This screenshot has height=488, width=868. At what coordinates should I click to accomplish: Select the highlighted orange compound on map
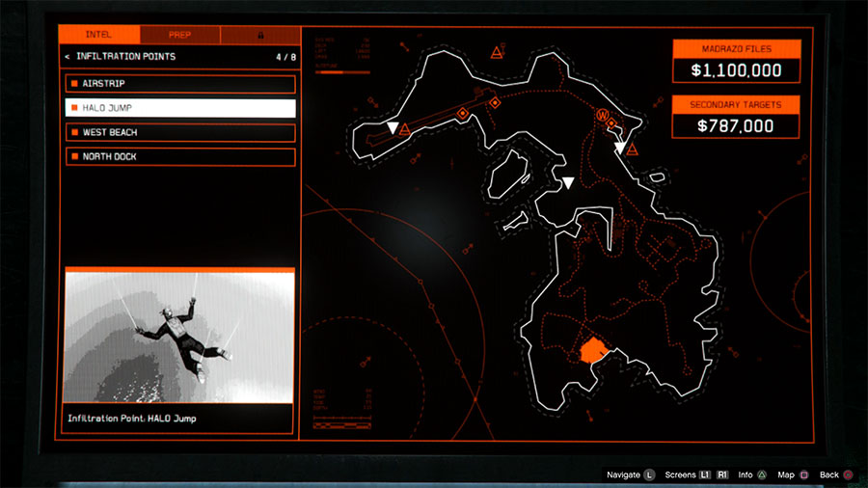592,349
